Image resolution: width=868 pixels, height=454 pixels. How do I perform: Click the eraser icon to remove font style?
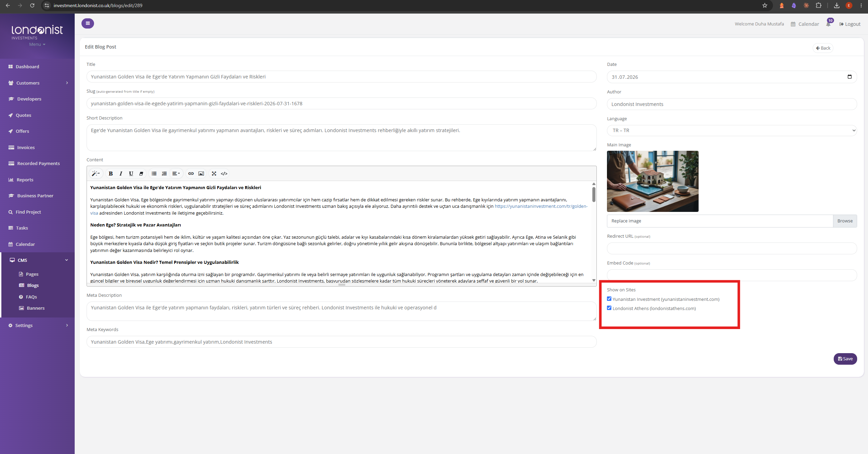(141, 174)
